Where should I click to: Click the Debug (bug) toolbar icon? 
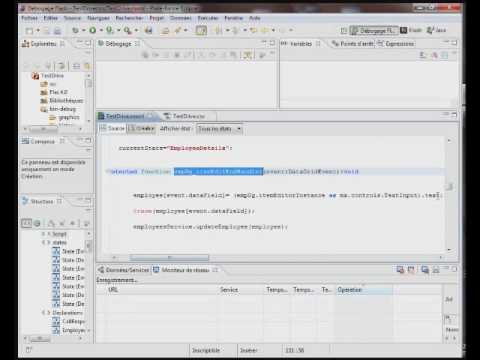click(76, 30)
